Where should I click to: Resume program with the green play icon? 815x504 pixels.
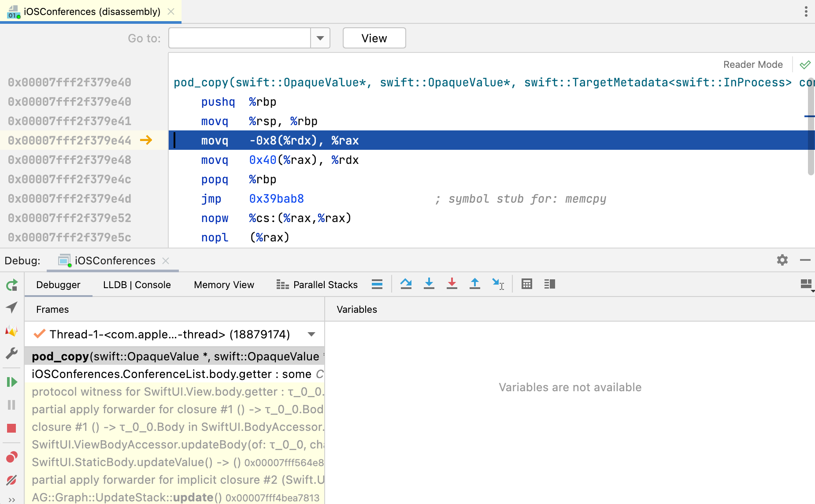click(12, 382)
